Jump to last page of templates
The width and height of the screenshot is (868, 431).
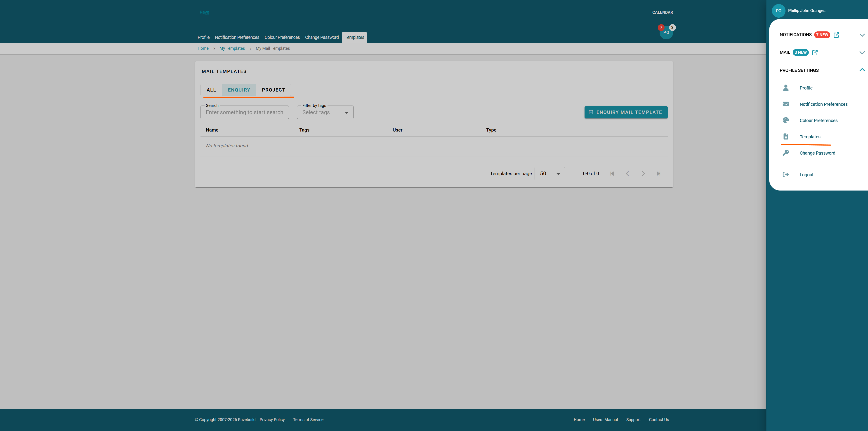click(658, 174)
